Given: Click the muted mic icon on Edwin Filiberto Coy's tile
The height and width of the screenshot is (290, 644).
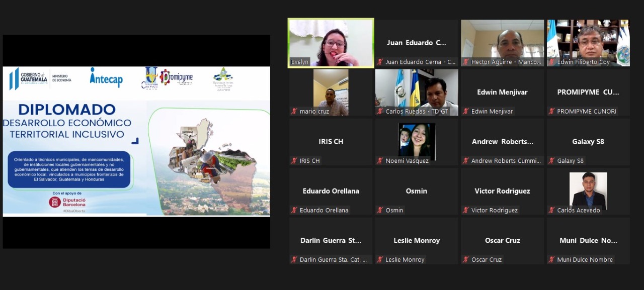Looking at the screenshot, I should (552, 62).
